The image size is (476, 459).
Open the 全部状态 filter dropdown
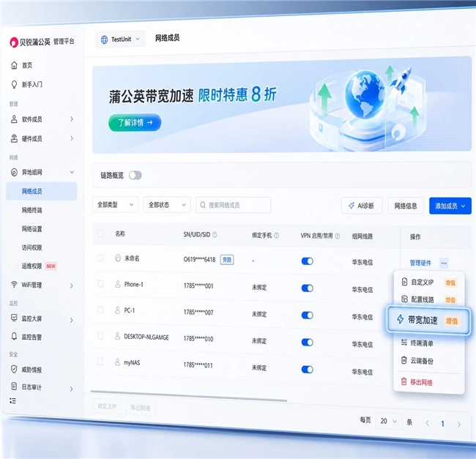[x=167, y=205]
